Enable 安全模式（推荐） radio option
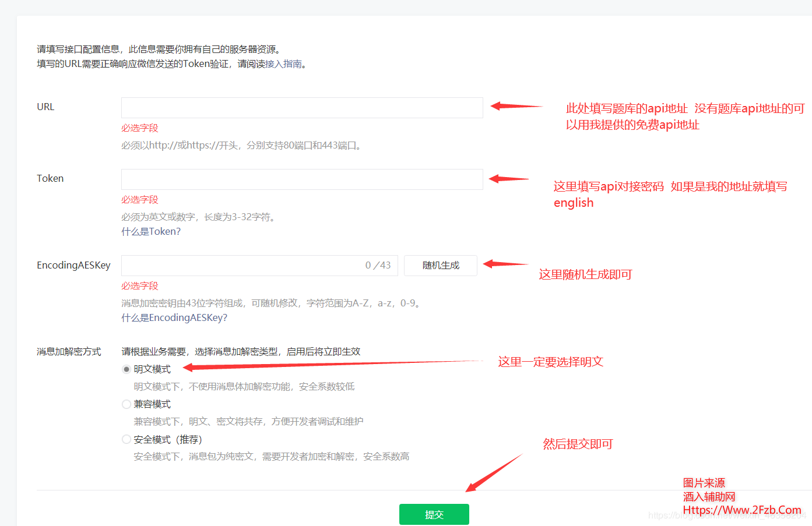Screen dimensions: 812x526 click(126, 439)
